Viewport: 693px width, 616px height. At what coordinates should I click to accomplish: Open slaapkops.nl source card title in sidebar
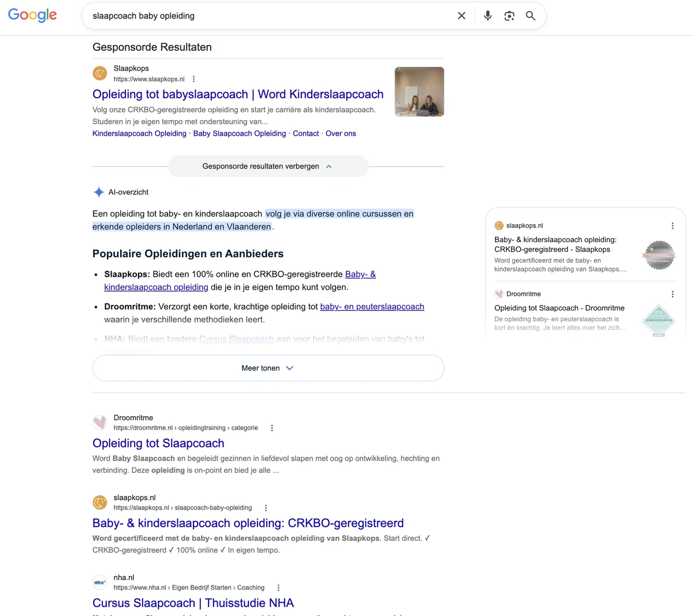(x=556, y=244)
